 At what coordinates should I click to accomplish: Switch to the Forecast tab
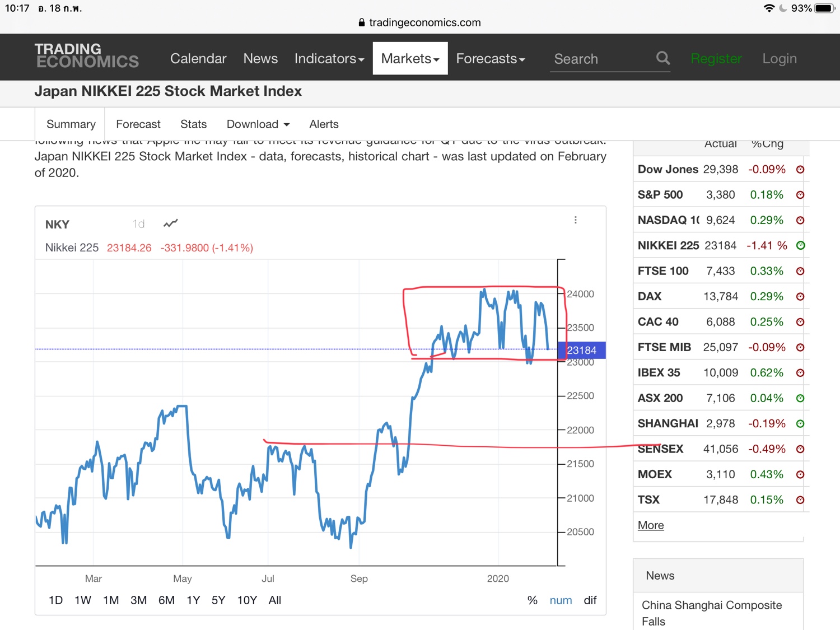[138, 124]
